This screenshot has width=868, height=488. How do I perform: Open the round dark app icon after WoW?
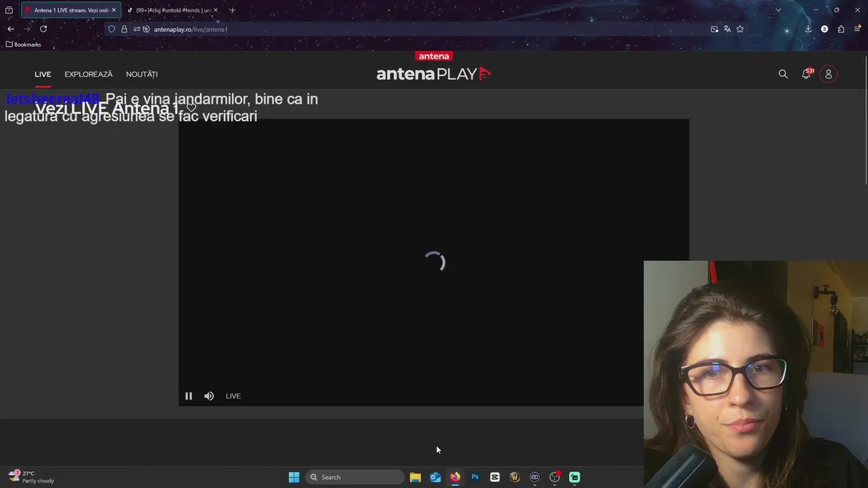(534, 477)
